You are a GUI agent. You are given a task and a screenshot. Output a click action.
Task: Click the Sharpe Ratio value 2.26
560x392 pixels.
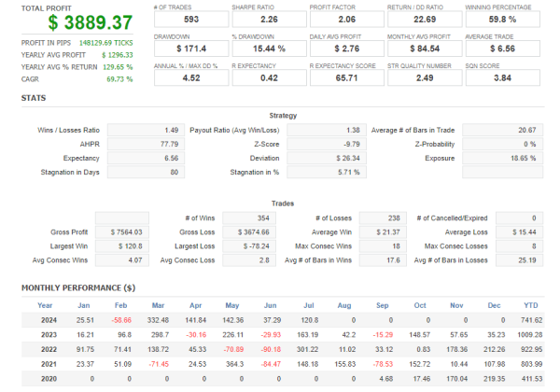pos(269,20)
